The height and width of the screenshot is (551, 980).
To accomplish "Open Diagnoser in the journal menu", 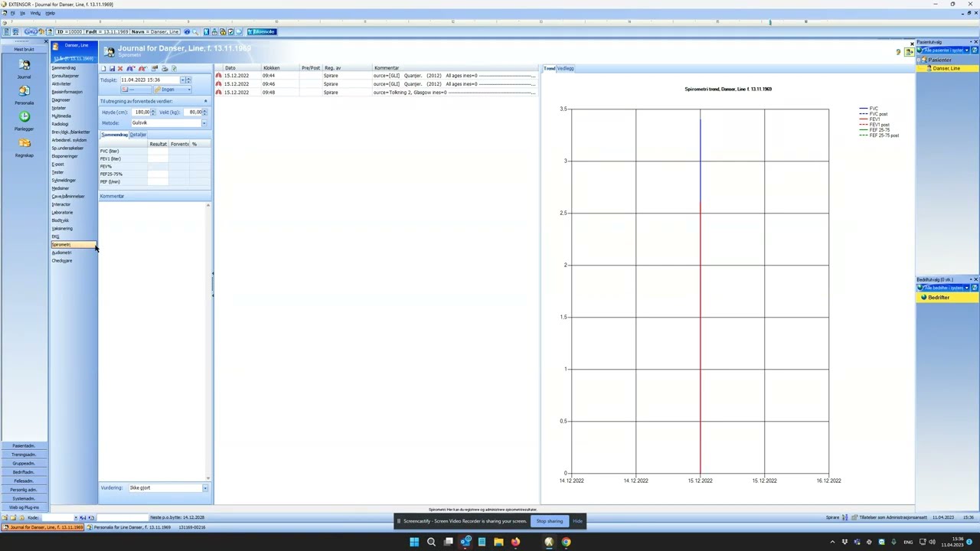I will pos(60,100).
